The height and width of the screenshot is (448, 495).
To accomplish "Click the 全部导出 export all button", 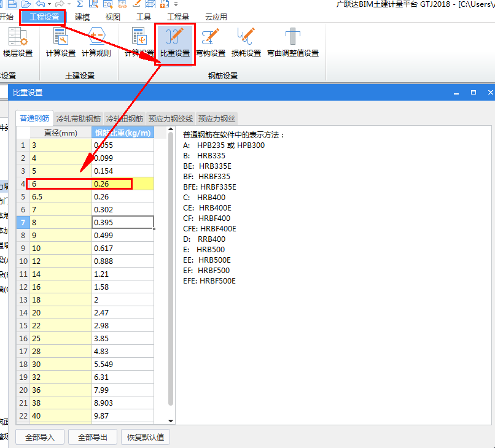I will [x=92, y=436].
